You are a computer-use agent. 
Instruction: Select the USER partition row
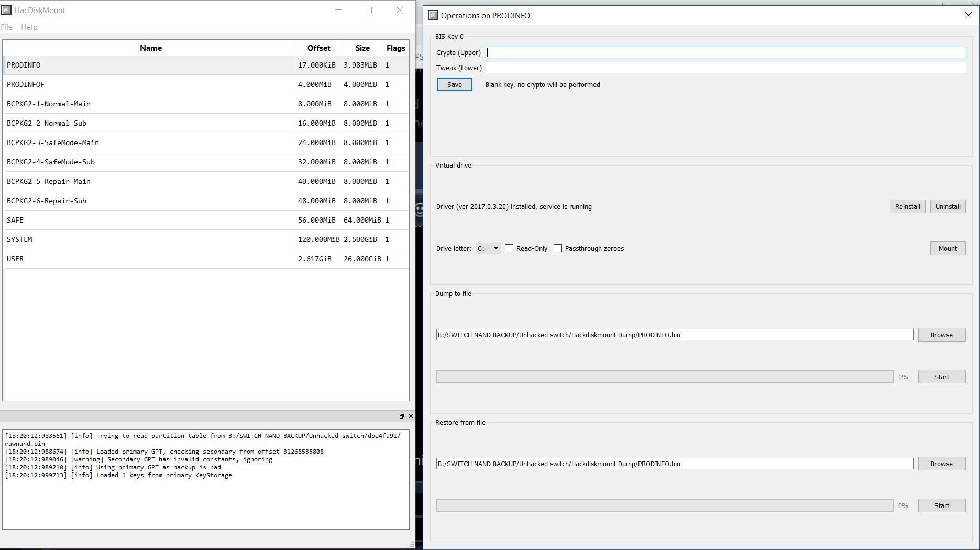click(x=207, y=259)
